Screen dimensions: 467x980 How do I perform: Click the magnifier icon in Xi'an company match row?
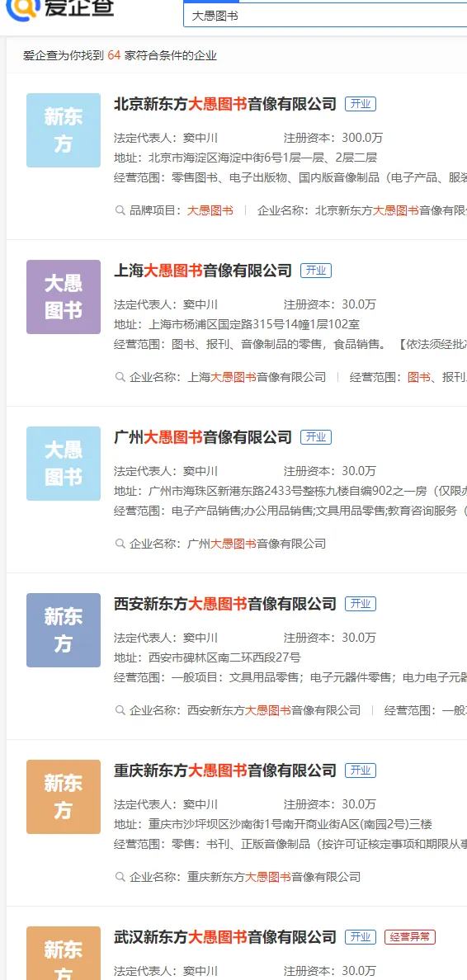[x=120, y=710]
